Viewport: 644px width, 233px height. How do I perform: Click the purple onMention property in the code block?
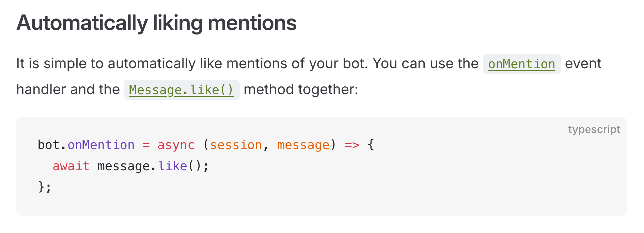[101, 145]
